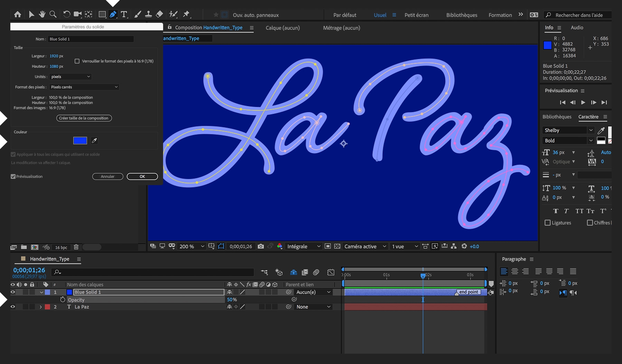
Task: Switch to the Caractère tab
Action: click(589, 117)
